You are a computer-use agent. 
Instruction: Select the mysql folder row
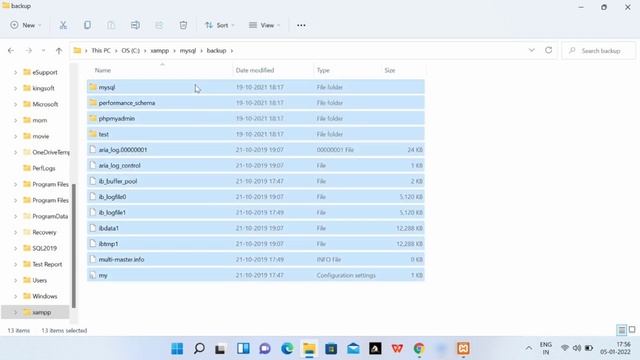click(256, 87)
